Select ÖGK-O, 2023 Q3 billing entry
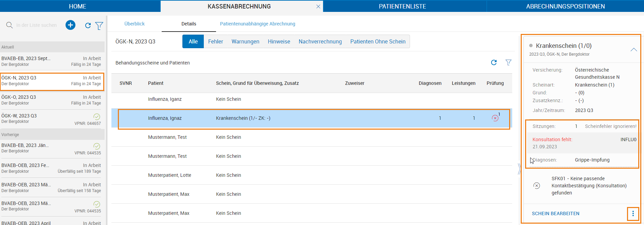Image resolution: width=644 pixels, height=225 pixels. [x=52, y=100]
